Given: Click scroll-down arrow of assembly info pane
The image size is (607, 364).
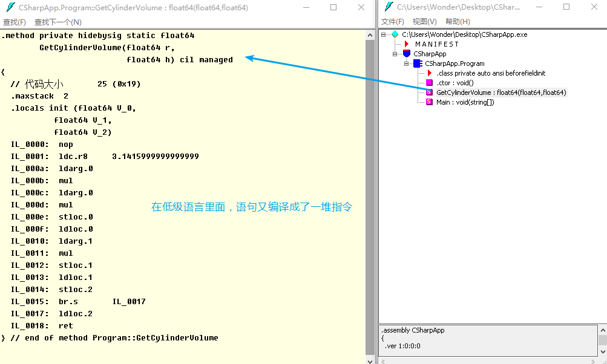Looking at the screenshot, I should tap(603, 352).
